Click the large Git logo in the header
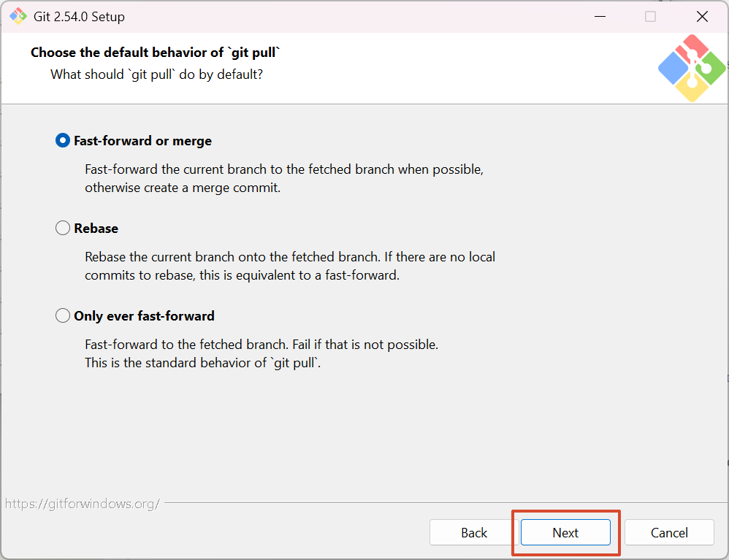The height and width of the screenshot is (560, 729). (x=691, y=68)
